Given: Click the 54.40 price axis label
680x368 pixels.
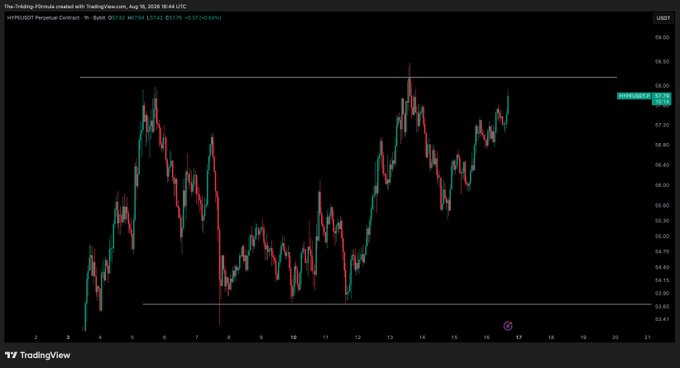Looking at the screenshot, I should click(662, 267).
